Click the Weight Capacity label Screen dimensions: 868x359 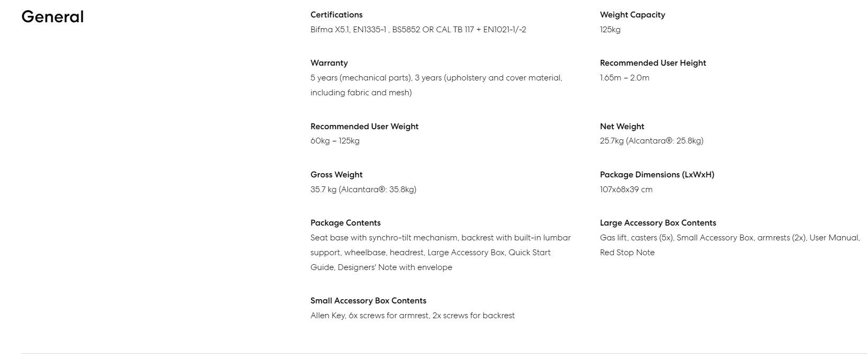tap(632, 15)
